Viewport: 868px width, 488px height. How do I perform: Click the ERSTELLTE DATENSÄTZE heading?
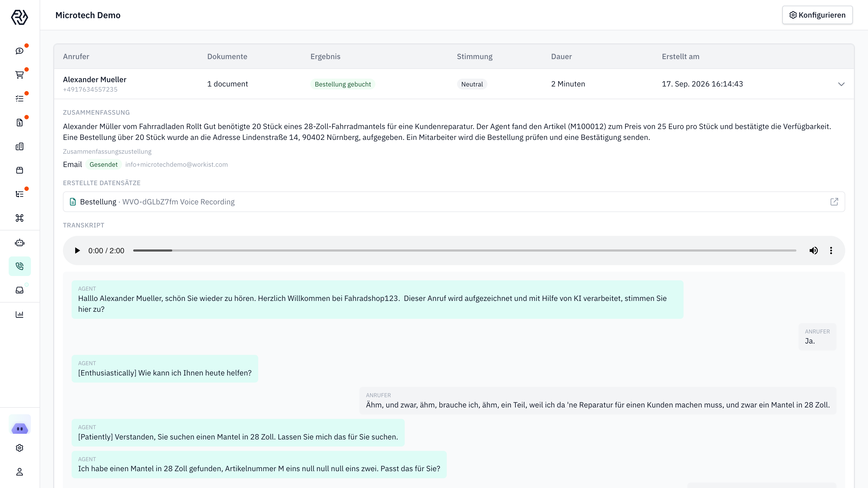click(102, 183)
